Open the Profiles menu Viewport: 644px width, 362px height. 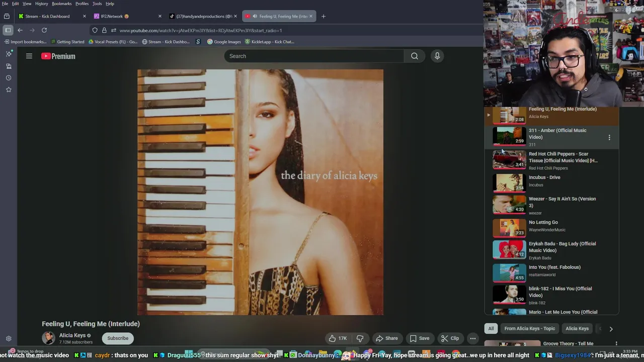(x=82, y=4)
